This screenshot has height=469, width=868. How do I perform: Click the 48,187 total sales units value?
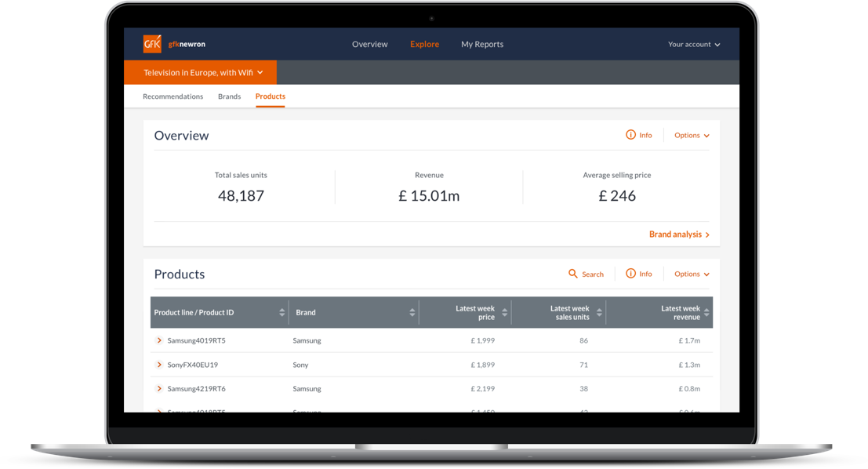pyautogui.click(x=241, y=195)
